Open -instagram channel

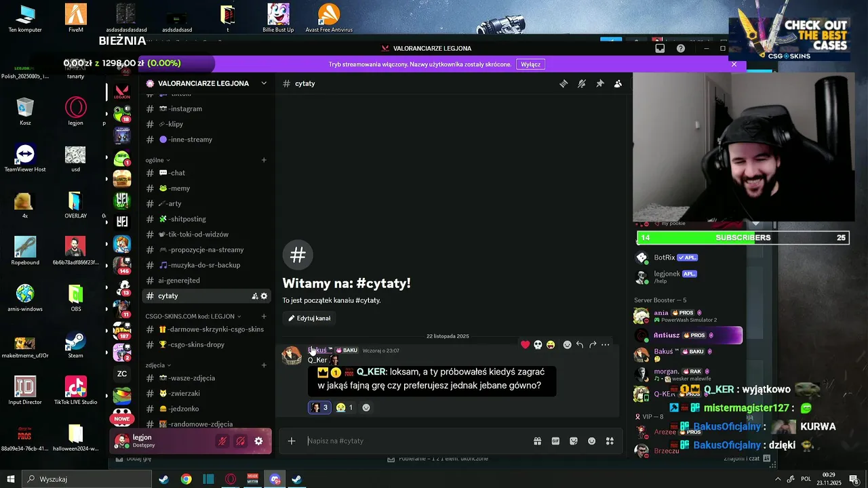coord(207,108)
